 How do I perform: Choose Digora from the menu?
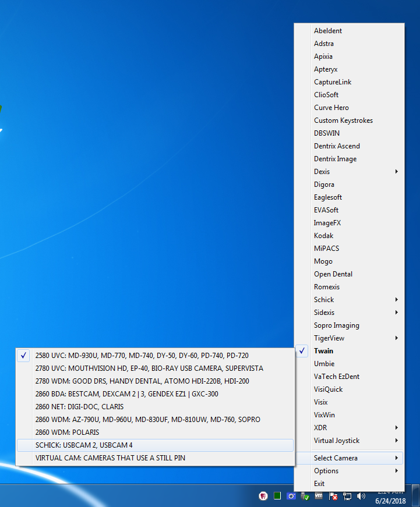(x=350, y=185)
